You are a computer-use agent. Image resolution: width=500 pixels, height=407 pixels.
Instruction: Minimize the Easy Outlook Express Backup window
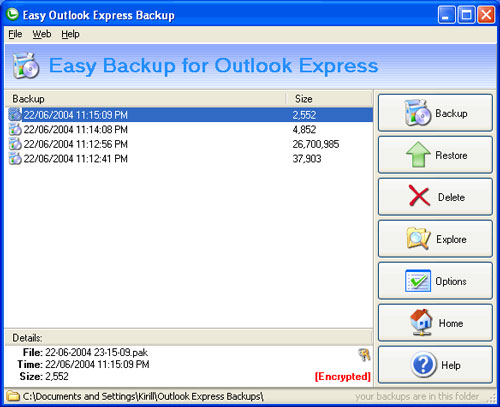pyautogui.click(x=447, y=15)
